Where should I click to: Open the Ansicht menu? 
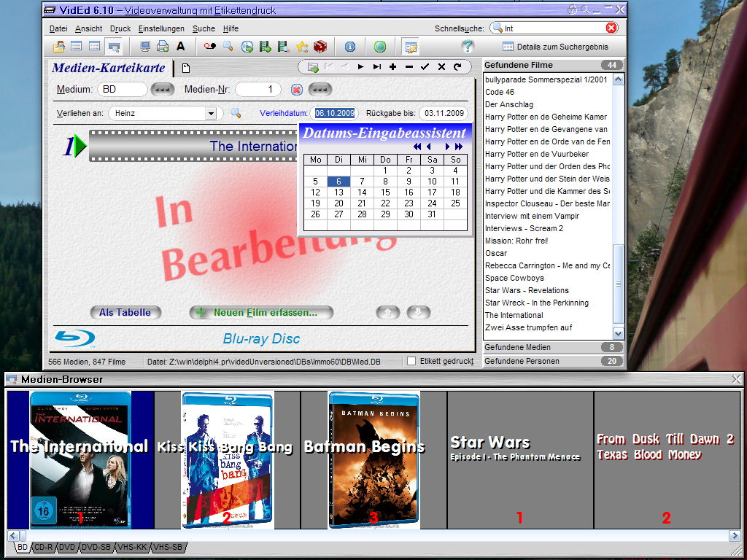pos(88,28)
